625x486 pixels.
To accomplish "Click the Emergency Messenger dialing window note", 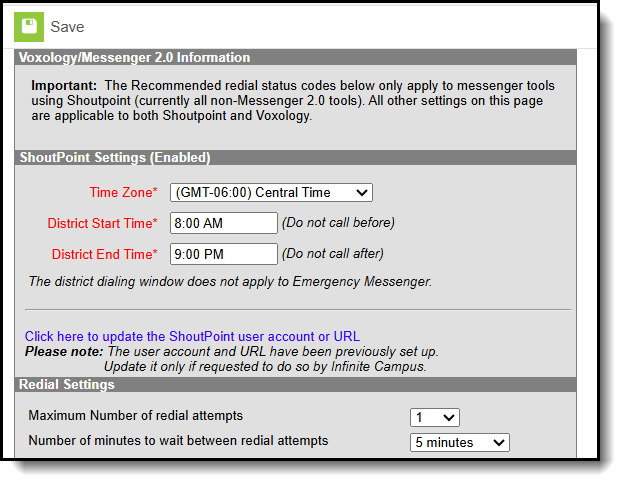I will coord(230,281).
